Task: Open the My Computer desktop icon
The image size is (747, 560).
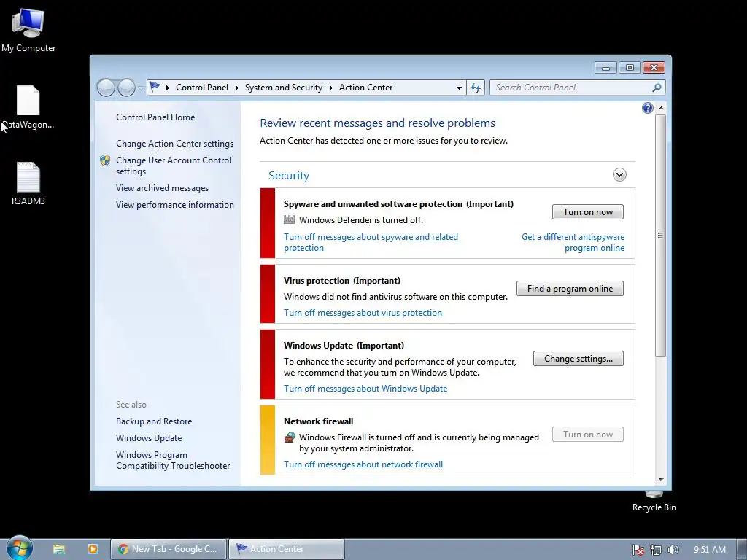Action: point(28,31)
